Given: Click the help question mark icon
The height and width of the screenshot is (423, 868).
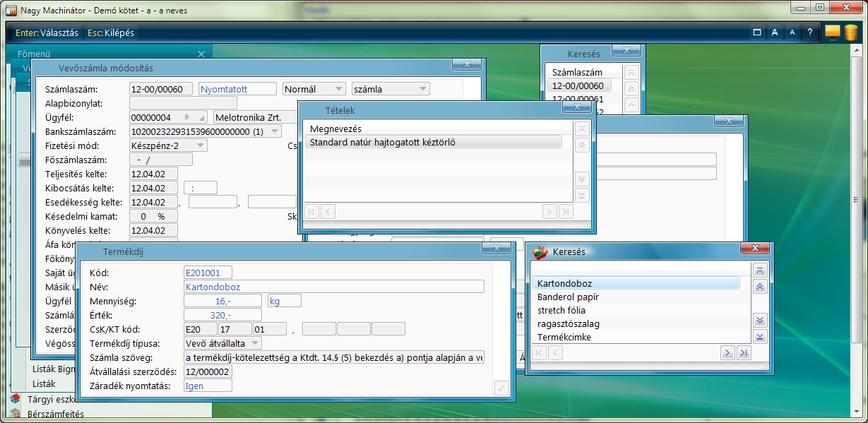Looking at the screenshot, I should 809,32.
